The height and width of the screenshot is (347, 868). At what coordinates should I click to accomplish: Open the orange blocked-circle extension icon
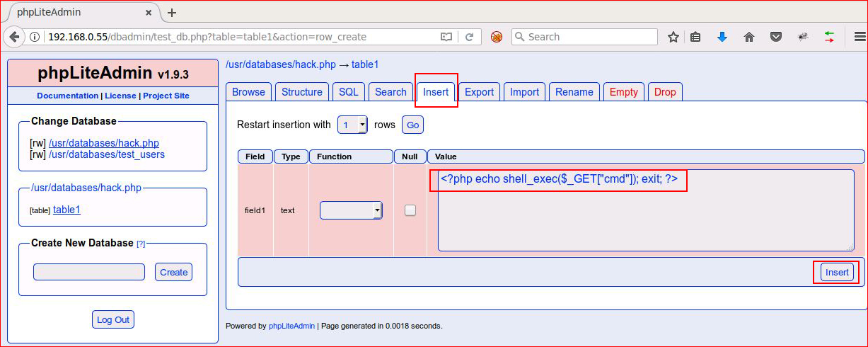tap(497, 37)
